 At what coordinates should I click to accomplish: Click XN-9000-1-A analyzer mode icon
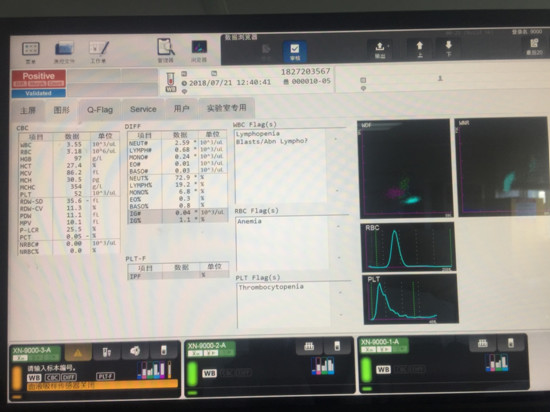click(511, 343)
